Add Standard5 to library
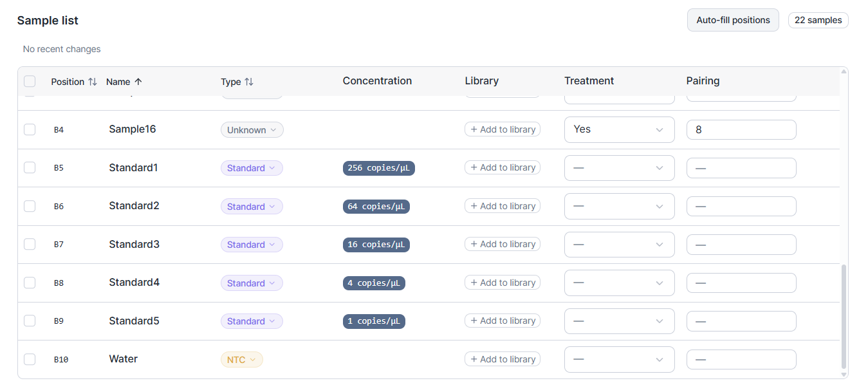Screen dimensions: 868x392 503,321
